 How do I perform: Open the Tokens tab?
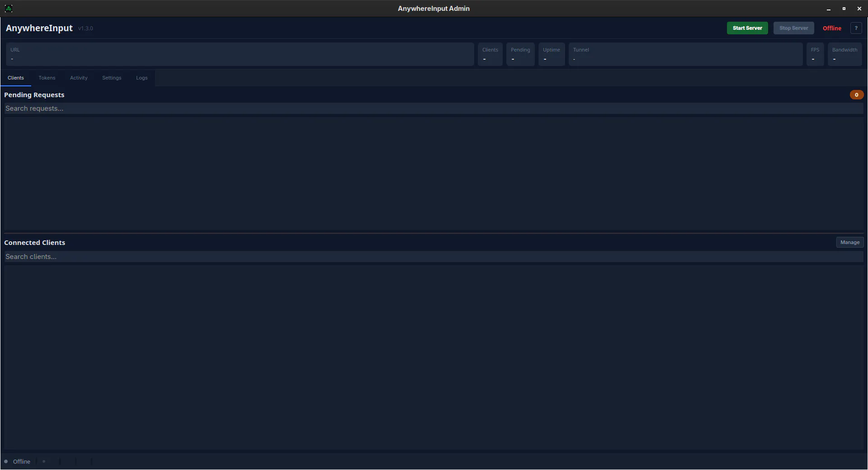[47, 78]
